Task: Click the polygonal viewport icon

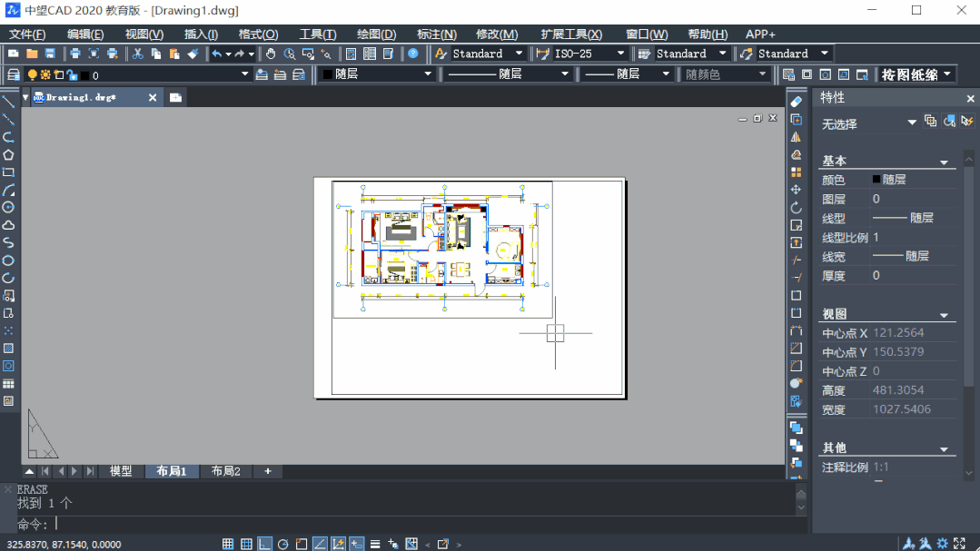Action: (825, 75)
